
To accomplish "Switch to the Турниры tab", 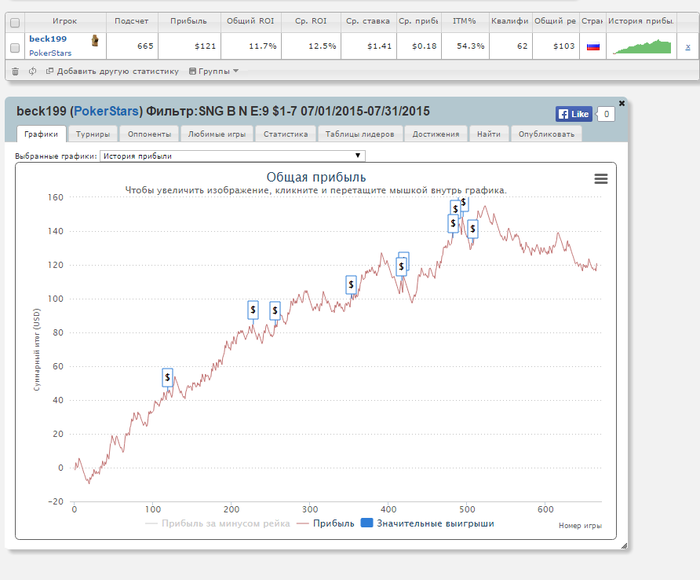I will point(93,134).
